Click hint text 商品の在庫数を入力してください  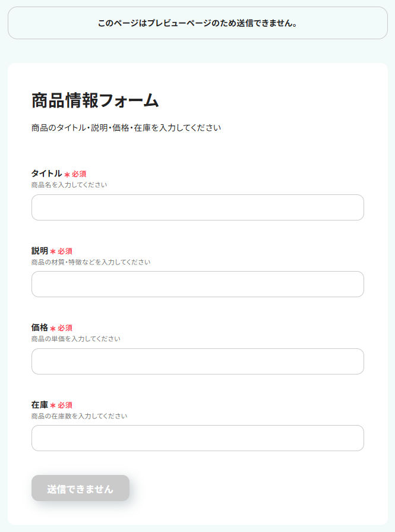(79, 416)
